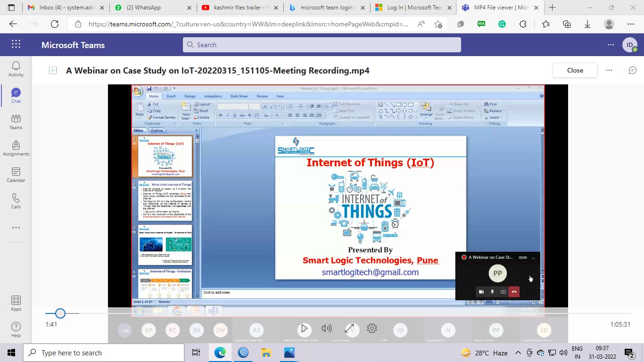Image resolution: width=644 pixels, height=362 pixels.
Task: Open the weather widget 28°C Haze
Action: pyautogui.click(x=484, y=353)
